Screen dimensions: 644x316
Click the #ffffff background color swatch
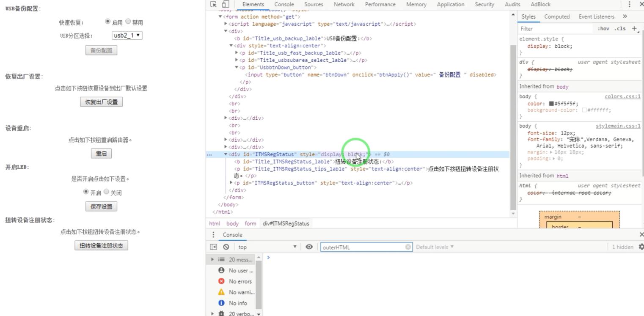584,110
